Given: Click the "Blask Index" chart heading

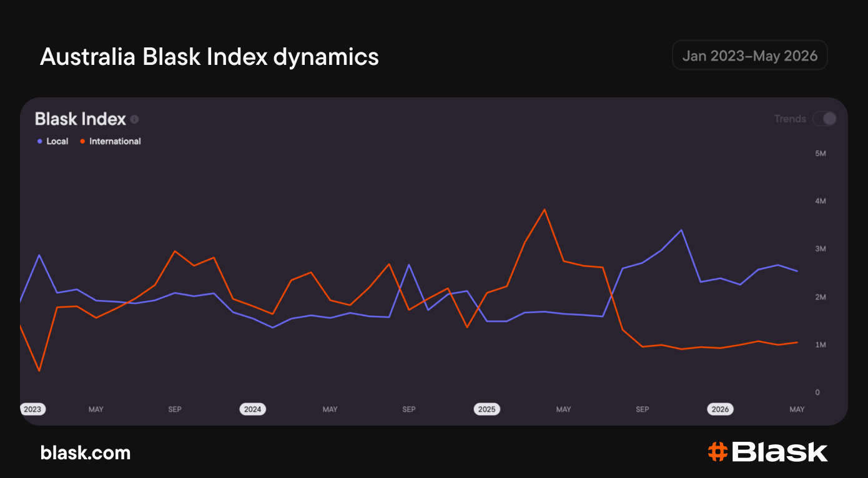Looking at the screenshot, I should 81,119.
